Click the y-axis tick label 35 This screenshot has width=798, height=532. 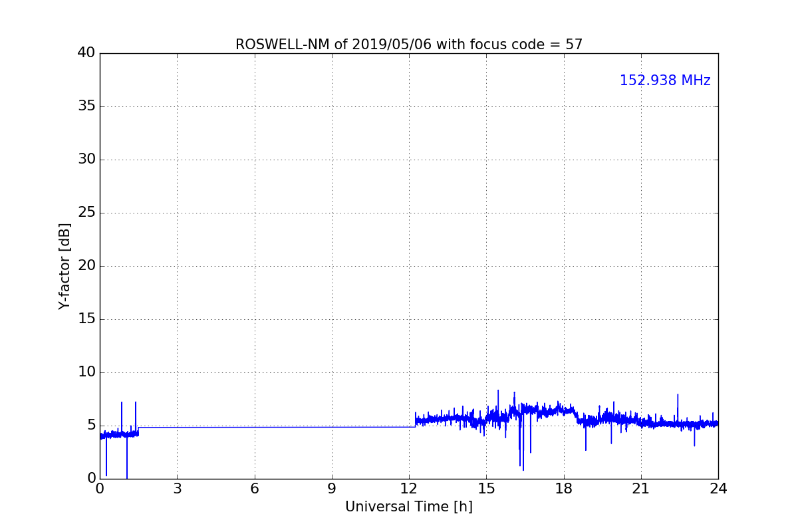[86, 106]
